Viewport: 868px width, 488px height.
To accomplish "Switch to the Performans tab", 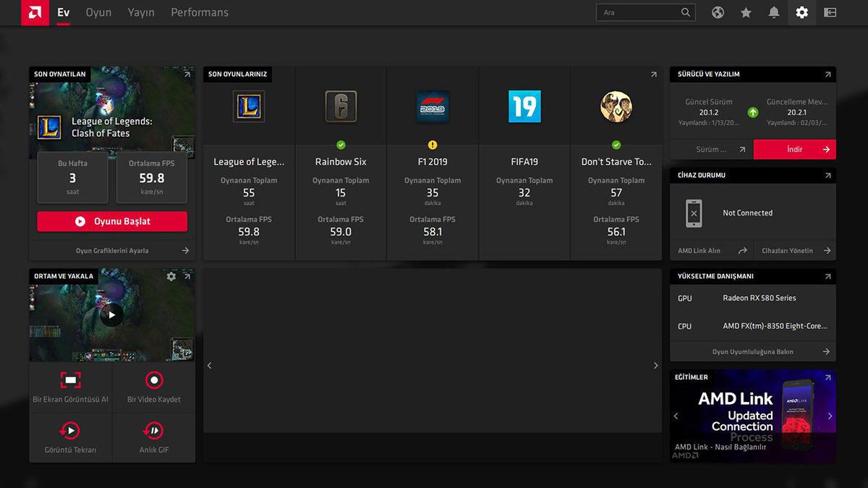I will click(199, 12).
